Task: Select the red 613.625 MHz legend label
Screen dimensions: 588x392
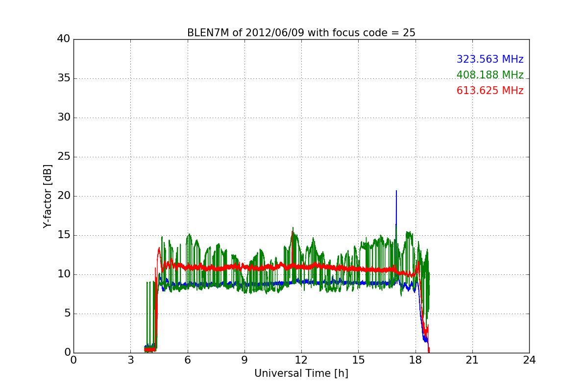Action: pos(490,91)
